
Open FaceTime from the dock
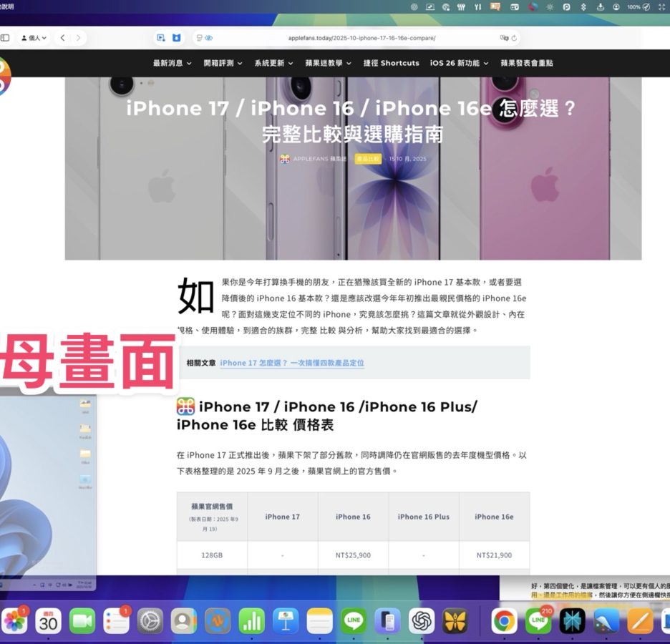[82, 620]
